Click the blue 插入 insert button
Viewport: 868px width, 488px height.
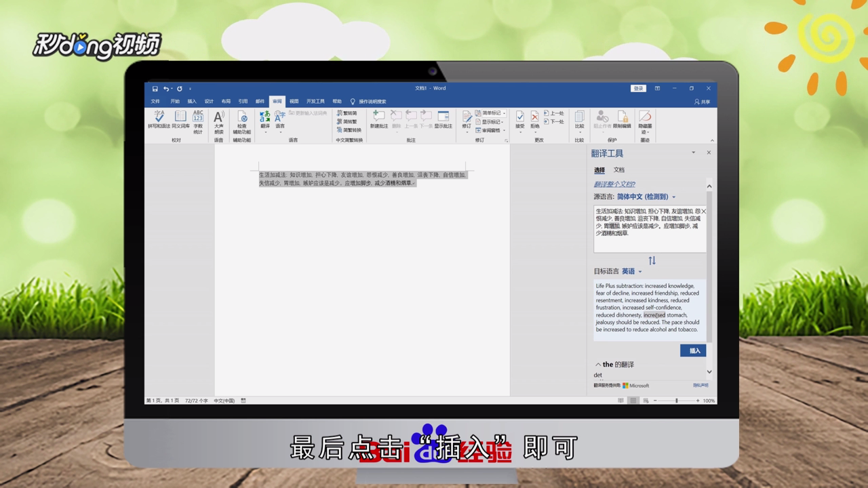(692, 350)
